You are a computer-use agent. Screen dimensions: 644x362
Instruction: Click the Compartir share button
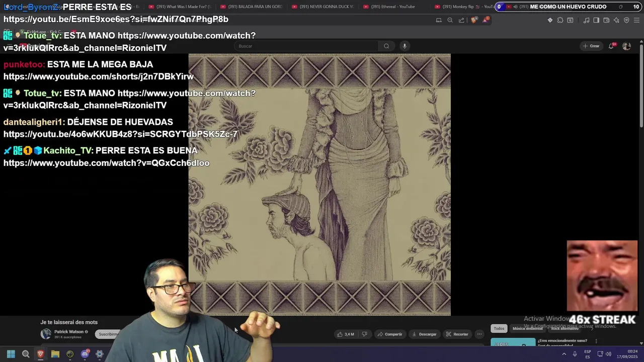pyautogui.click(x=390, y=334)
